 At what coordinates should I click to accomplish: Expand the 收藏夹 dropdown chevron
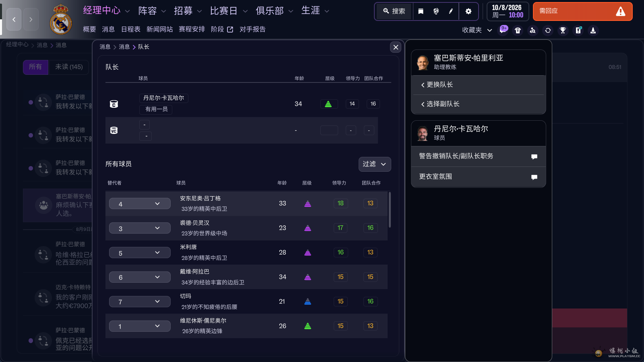click(x=490, y=30)
